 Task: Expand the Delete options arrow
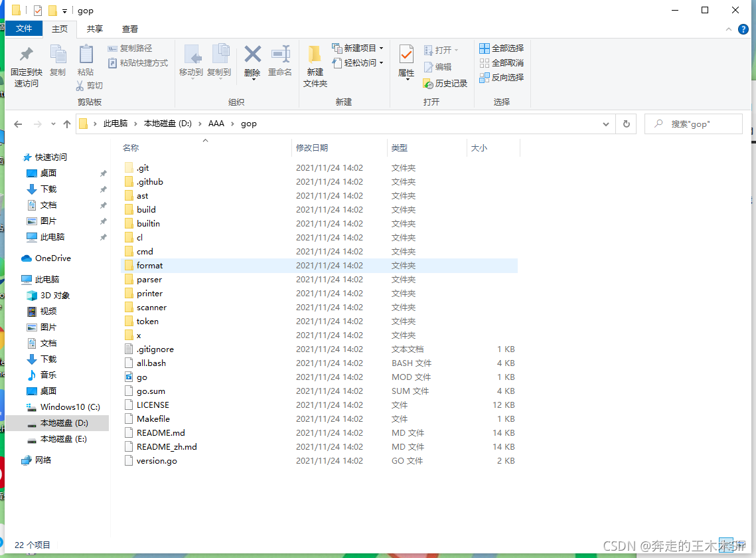click(253, 80)
